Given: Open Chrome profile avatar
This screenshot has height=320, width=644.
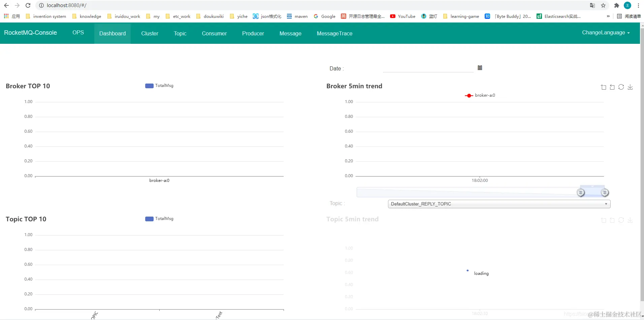Looking at the screenshot, I should [627, 5].
